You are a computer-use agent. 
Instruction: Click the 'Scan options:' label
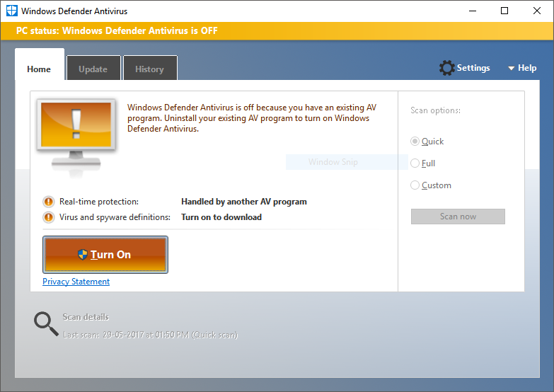(435, 110)
